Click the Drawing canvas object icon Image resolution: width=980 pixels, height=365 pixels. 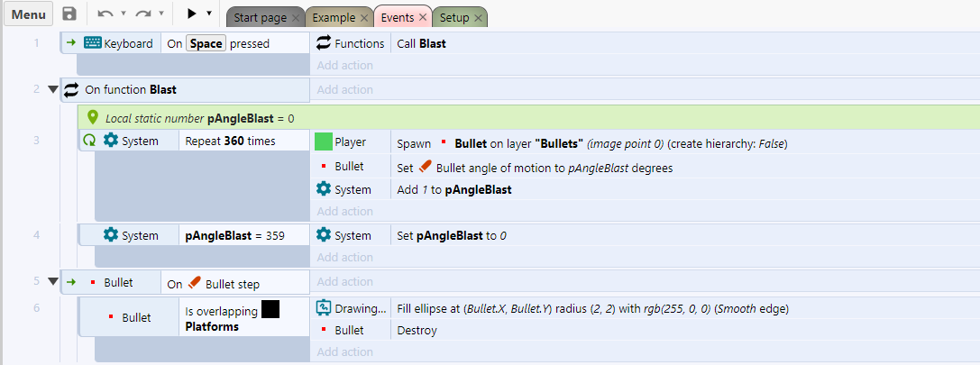pyautogui.click(x=323, y=307)
